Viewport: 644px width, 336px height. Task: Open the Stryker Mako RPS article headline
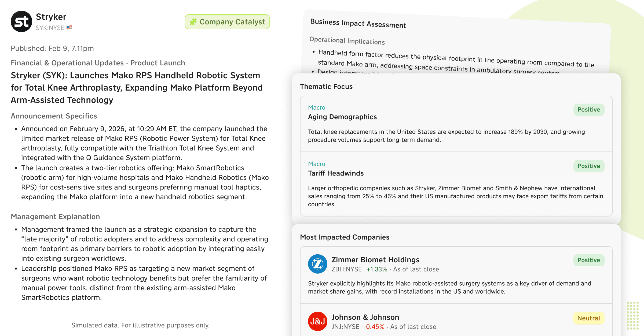tap(136, 88)
